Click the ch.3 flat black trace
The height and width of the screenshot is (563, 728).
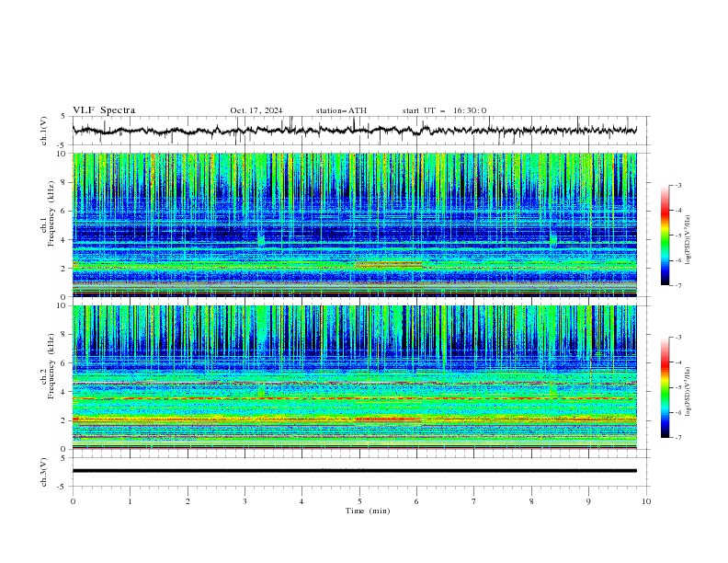coord(354,471)
